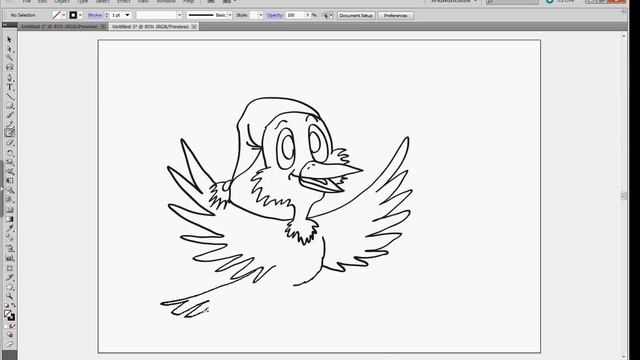Change the screen mode at toolbox bottom
The height and width of the screenshot is (360, 640).
tap(9, 344)
